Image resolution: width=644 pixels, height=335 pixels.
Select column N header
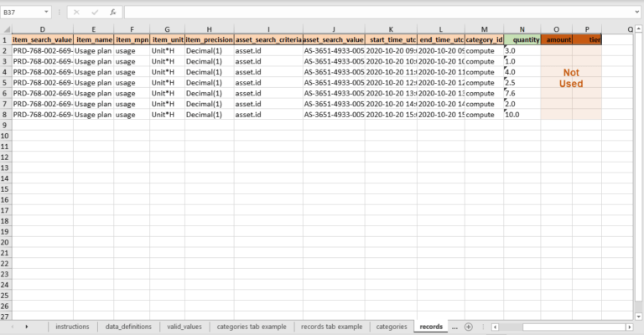pos(522,29)
